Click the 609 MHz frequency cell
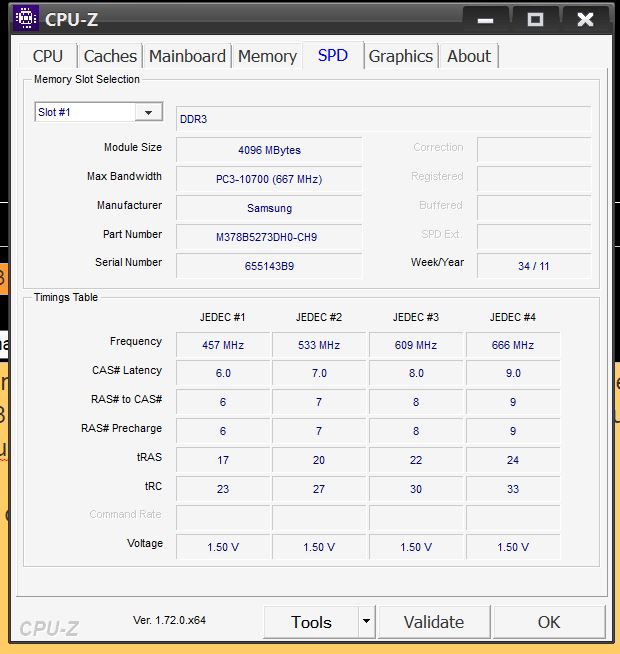The width and height of the screenshot is (620, 654). 416,345
